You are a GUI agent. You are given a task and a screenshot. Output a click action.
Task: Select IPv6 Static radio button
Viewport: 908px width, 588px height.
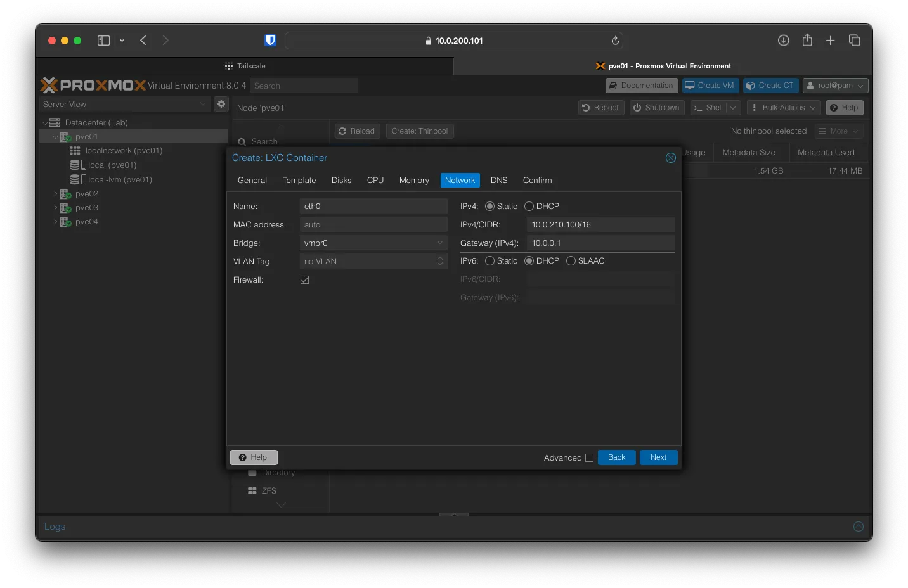click(490, 261)
